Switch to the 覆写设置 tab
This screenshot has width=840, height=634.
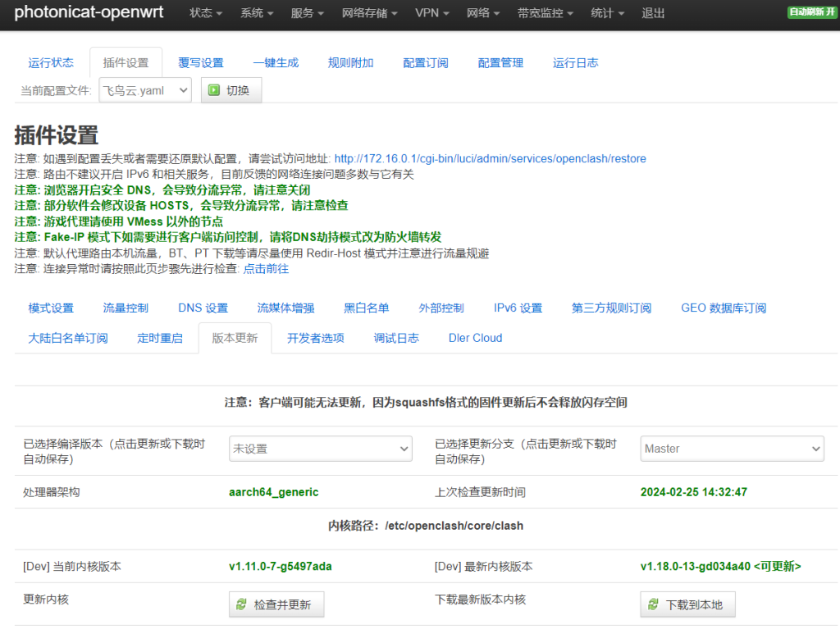click(x=201, y=62)
